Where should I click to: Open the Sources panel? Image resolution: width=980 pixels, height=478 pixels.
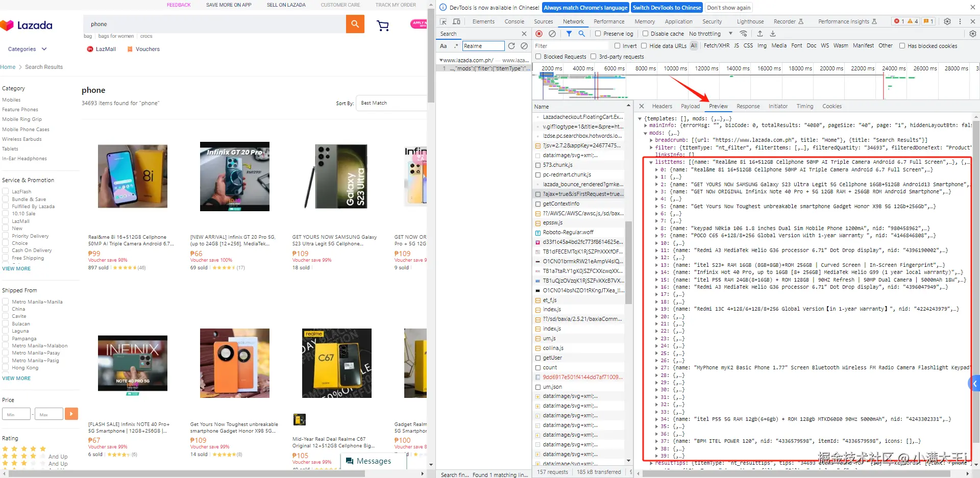click(x=544, y=21)
